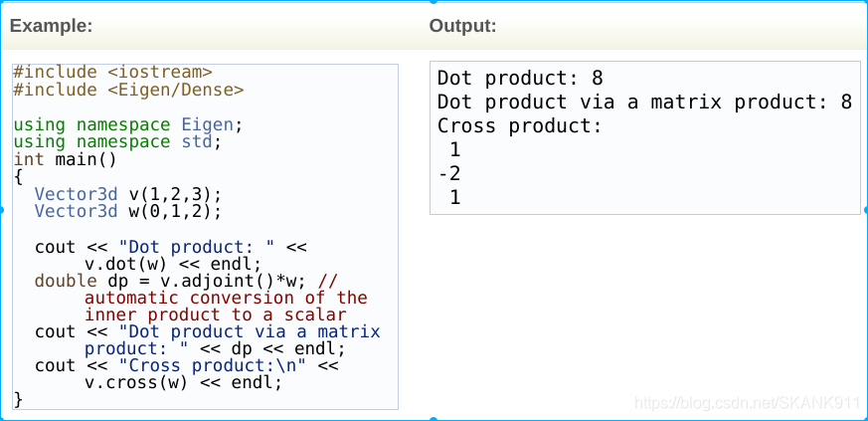Click the comment 'inner product to a scalar'
The image size is (868, 421).
[x=216, y=315]
